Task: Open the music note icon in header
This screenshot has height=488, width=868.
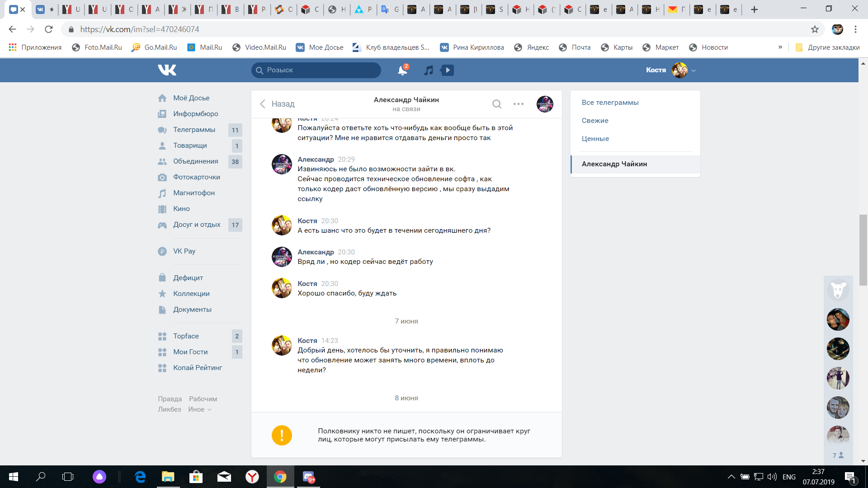Action: (428, 70)
